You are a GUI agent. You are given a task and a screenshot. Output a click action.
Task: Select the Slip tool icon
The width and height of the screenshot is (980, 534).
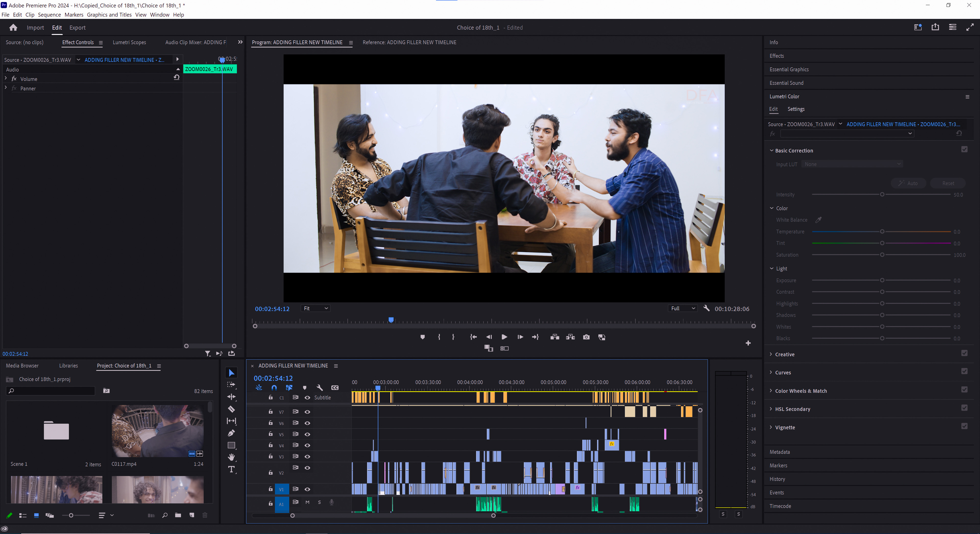(x=231, y=420)
